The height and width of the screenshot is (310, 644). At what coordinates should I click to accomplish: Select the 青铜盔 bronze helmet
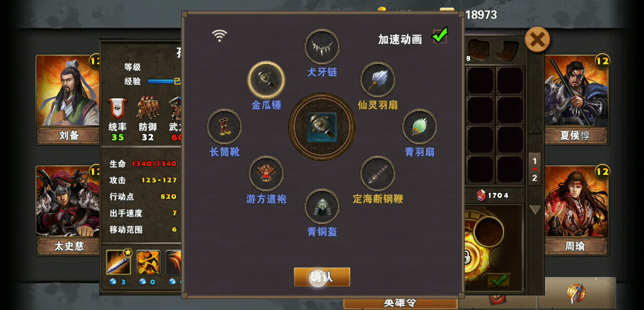pos(322,206)
